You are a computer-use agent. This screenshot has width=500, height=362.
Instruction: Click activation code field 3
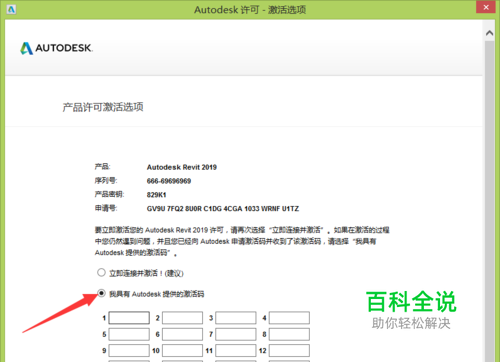236,318
